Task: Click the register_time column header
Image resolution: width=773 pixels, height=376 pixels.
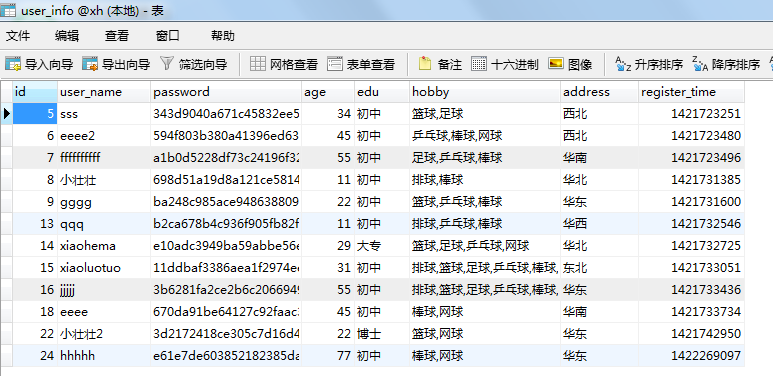Action: 691,92
